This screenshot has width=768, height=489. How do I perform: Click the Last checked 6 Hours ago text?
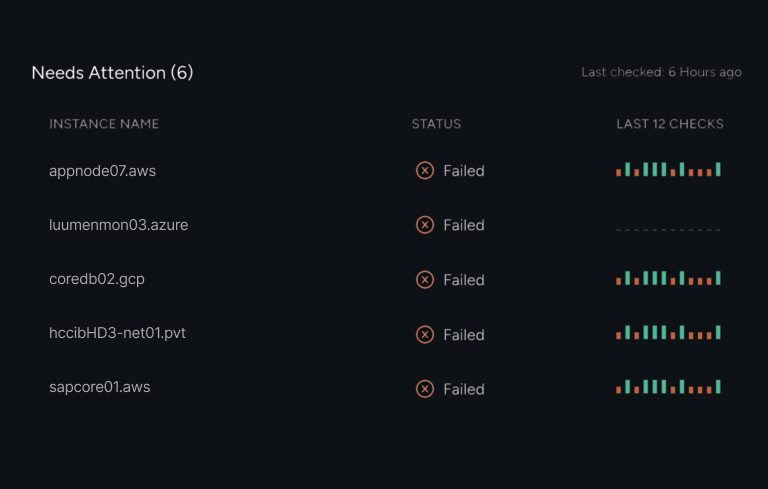tap(661, 72)
